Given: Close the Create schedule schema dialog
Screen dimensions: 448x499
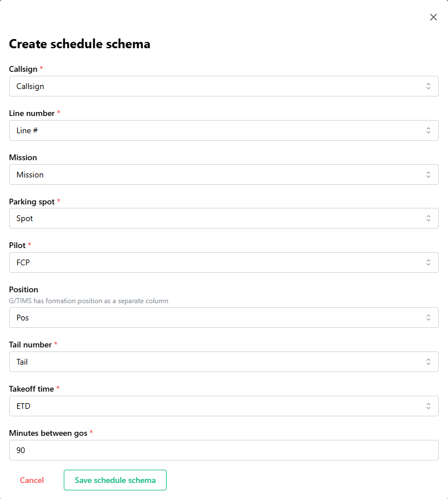Looking at the screenshot, I should [434, 17].
